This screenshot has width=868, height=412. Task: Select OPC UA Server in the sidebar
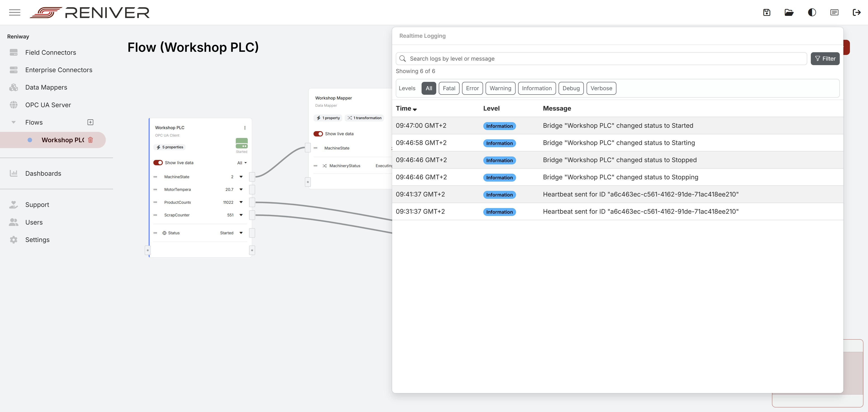click(x=48, y=105)
